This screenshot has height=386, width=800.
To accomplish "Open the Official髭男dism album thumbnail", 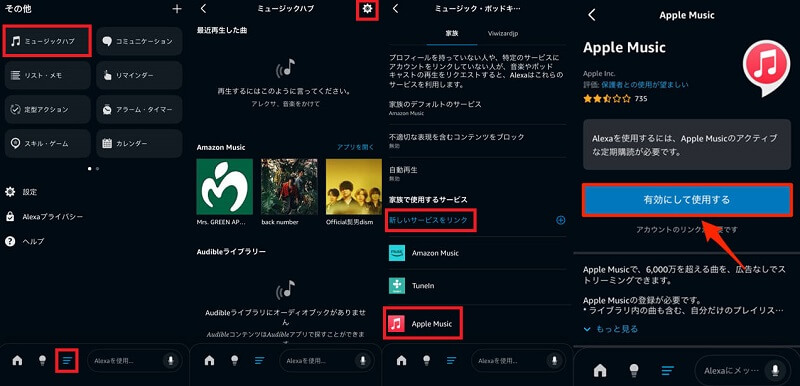I will pos(354,187).
